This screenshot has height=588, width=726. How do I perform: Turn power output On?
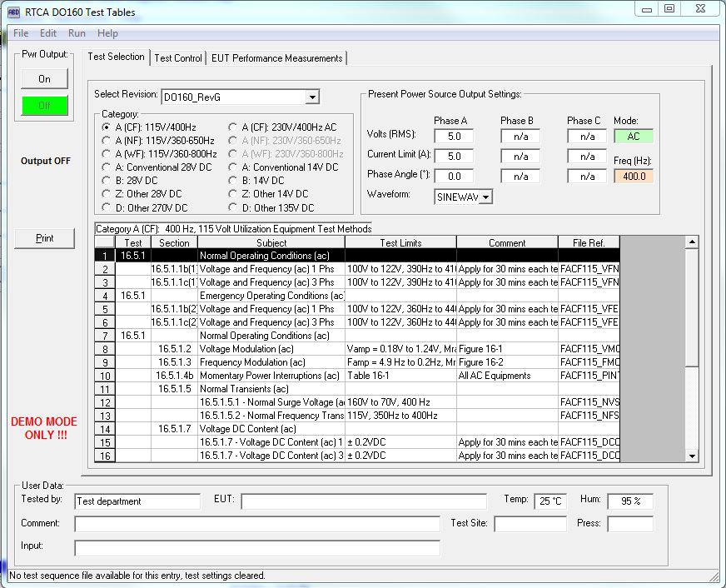(x=44, y=79)
